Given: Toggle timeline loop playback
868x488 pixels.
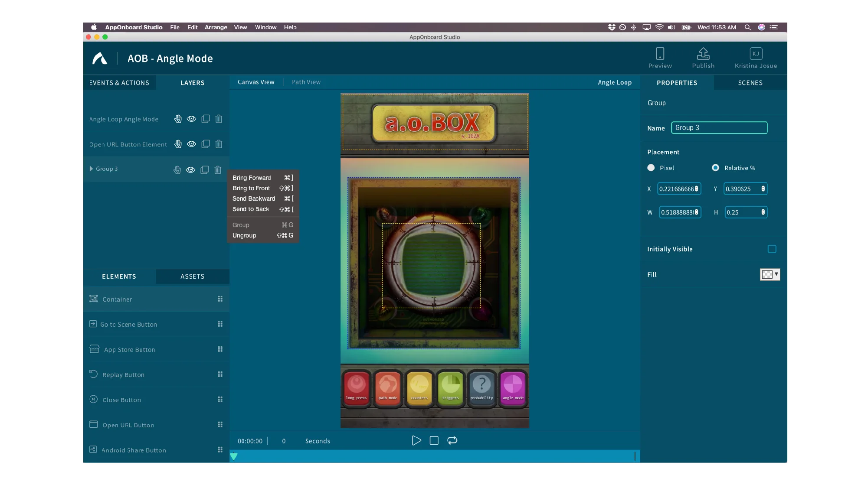Looking at the screenshot, I should [452, 441].
